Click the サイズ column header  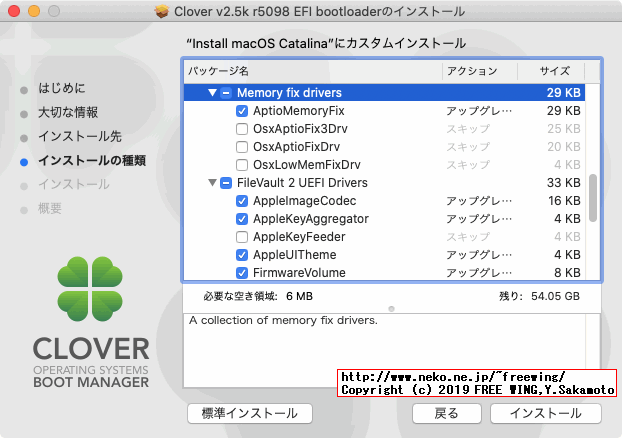[x=551, y=71]
